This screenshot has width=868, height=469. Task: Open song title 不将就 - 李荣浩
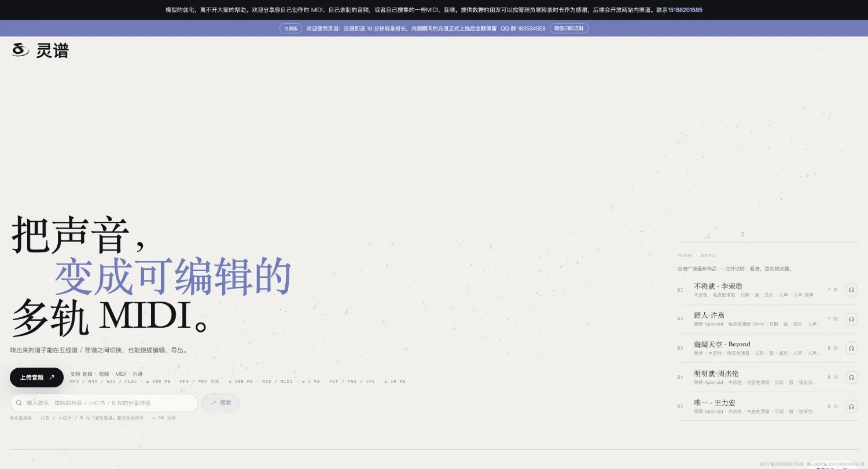click(718, 286)
